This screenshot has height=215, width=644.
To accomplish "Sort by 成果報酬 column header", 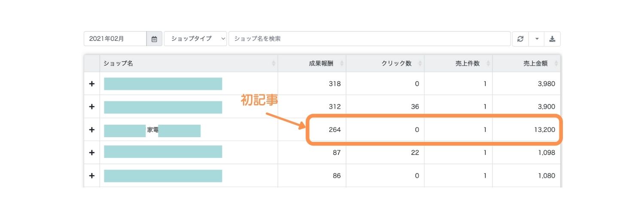I will (321, 63).
